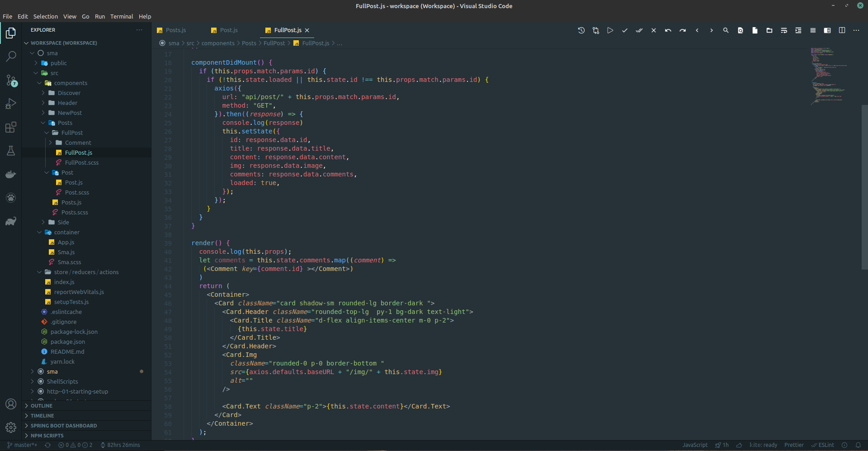This screenshot has height=451, width=868.
Task: Click the 82hrs 26mins time tracker
Action: click(x=120, y=445)
